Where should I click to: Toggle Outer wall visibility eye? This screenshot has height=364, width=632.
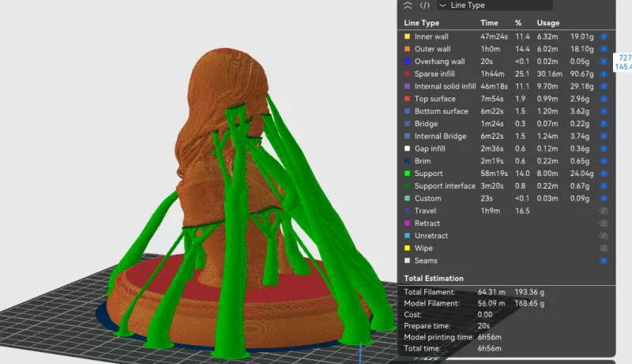[x=604, y=49]
